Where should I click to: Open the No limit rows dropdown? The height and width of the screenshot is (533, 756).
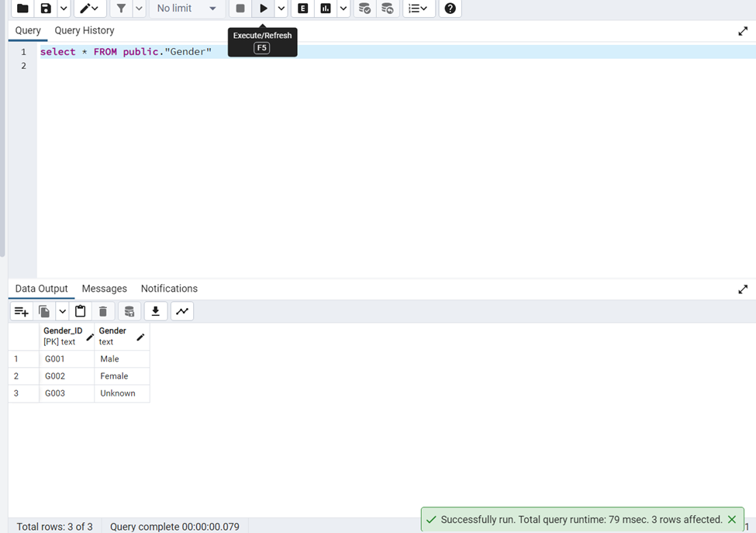[187, 9]
